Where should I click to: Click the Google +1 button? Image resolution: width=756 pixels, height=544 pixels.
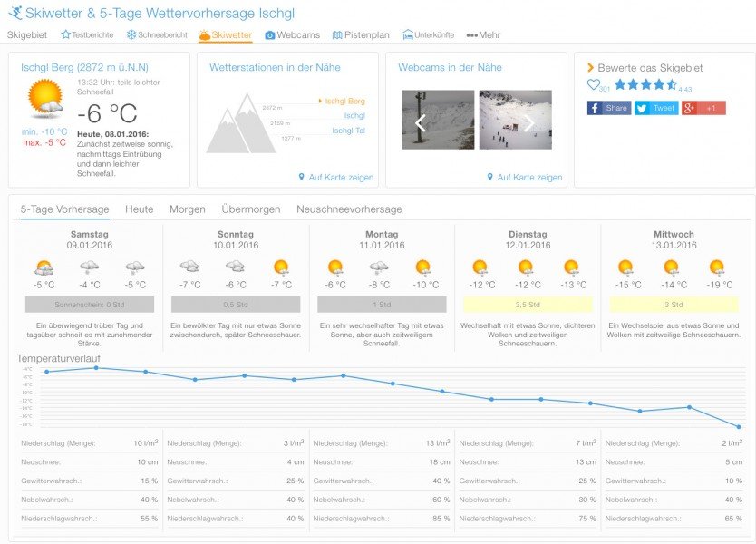pyautogui.click(x=703, y=108)
